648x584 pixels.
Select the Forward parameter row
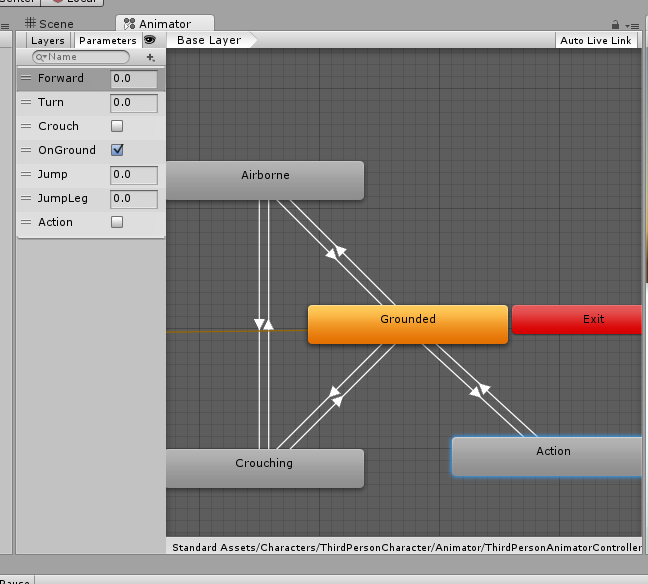pyautogui.click(x=91, y=79)
